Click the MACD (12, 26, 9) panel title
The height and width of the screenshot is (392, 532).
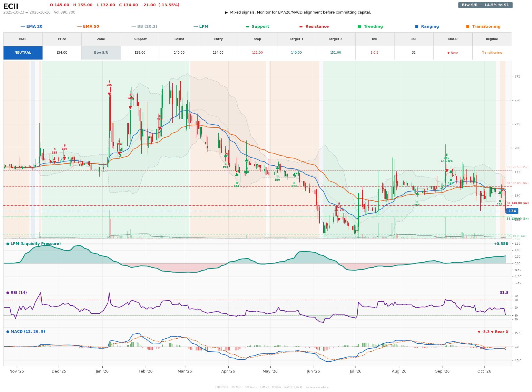(x=26, y=332)
